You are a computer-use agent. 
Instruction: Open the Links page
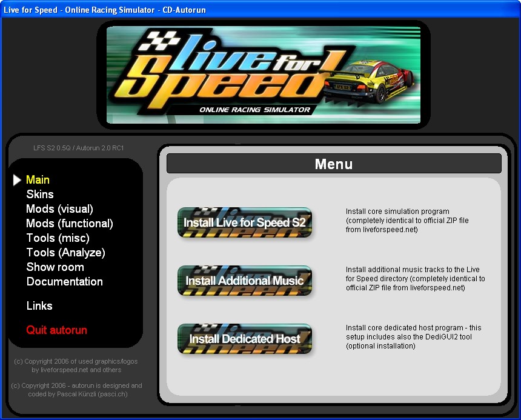pyautogui.click(x=39, y=306)
